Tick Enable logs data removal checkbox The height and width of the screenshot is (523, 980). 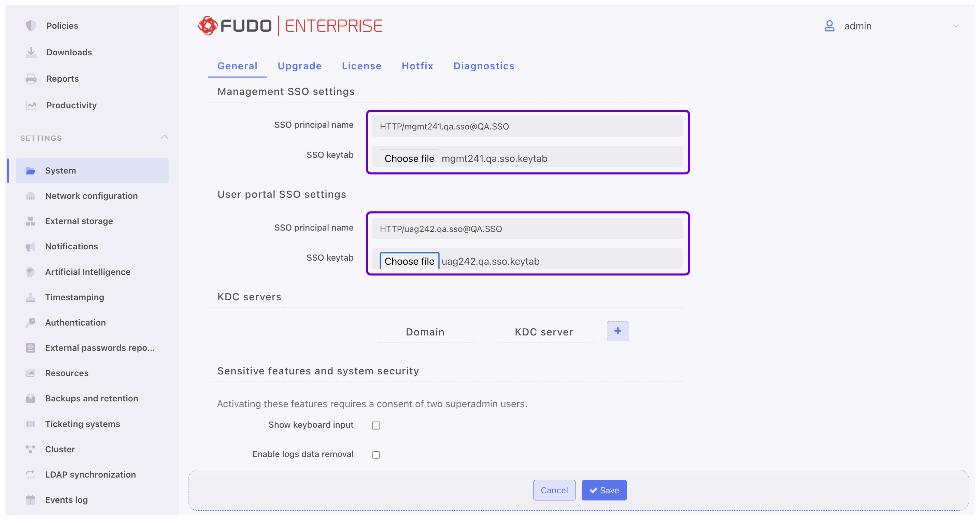click(376, 455)
